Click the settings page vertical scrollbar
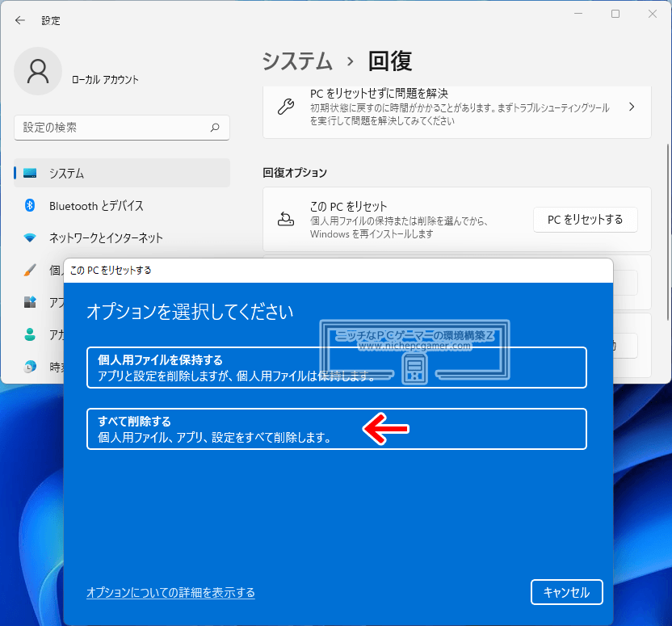The height and width of the screenshot is (626, 672). coord(667,232)
